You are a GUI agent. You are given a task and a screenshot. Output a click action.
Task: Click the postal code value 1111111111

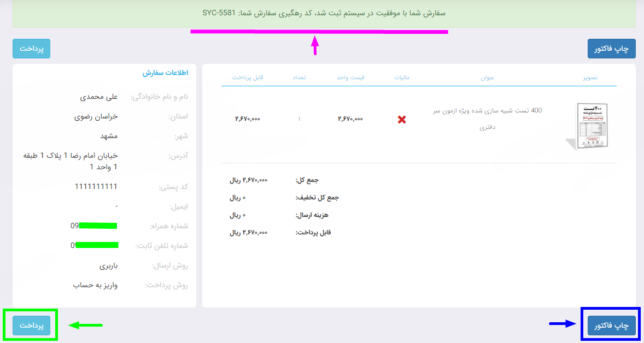click(96, 187)
